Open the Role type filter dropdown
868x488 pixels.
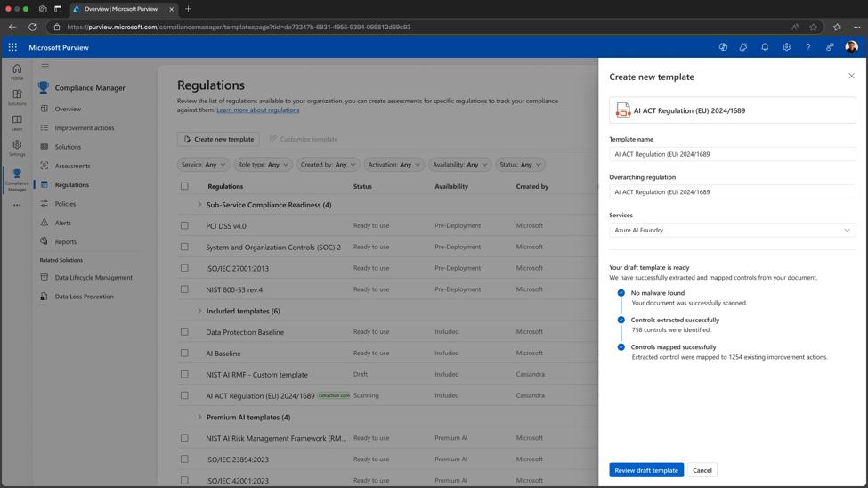pyautogui.click(x=264, y=165)
